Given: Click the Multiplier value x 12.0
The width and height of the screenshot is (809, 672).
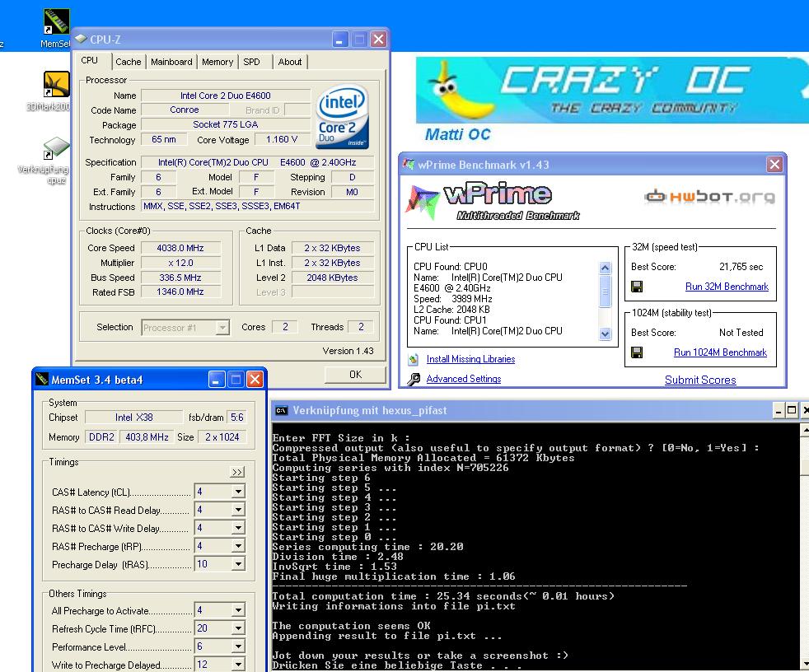Looking at the screenshot, I should (180, 263).
